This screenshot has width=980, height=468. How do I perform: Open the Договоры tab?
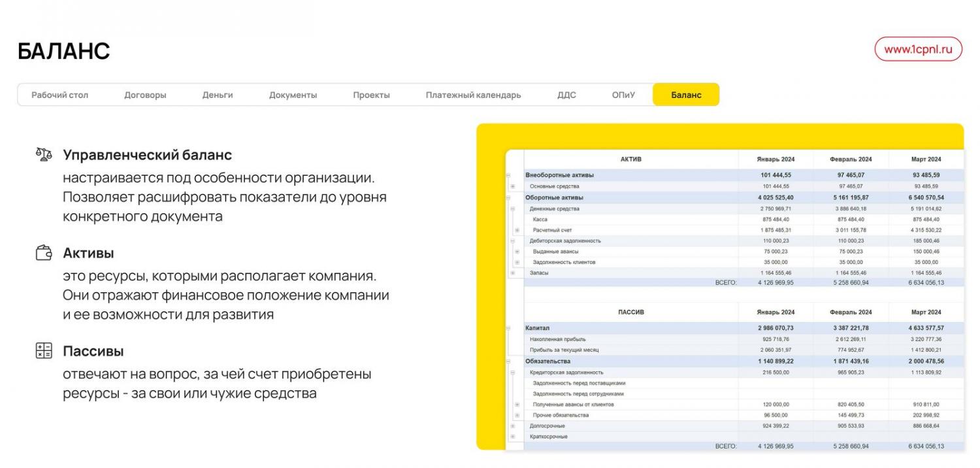145,95
